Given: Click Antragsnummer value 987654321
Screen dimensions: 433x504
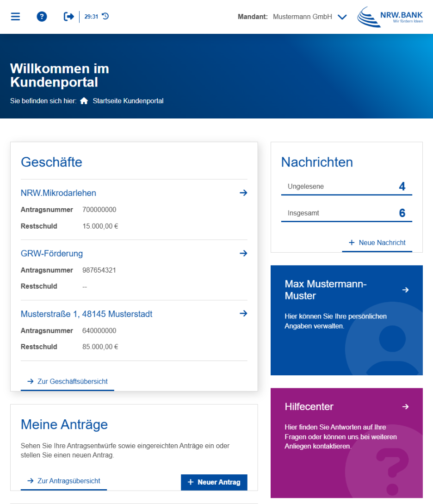Looking at the screenshot, I should click(99, 270).
